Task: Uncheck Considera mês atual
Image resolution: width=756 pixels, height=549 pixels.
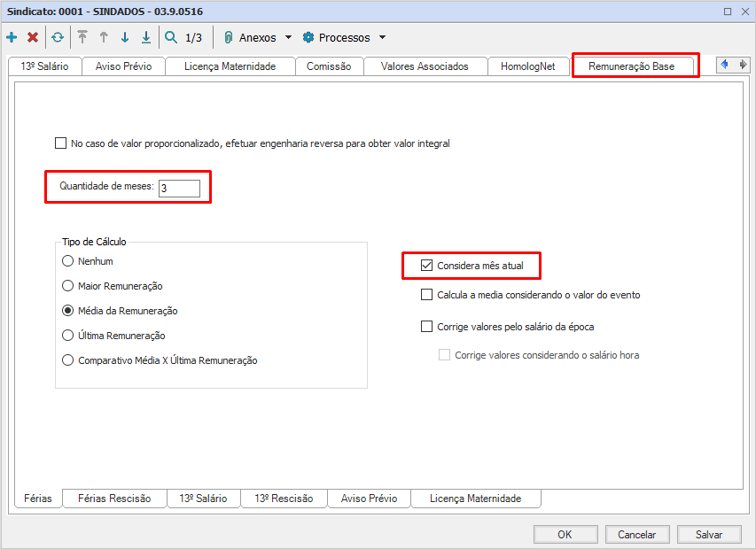Action: 426,266
